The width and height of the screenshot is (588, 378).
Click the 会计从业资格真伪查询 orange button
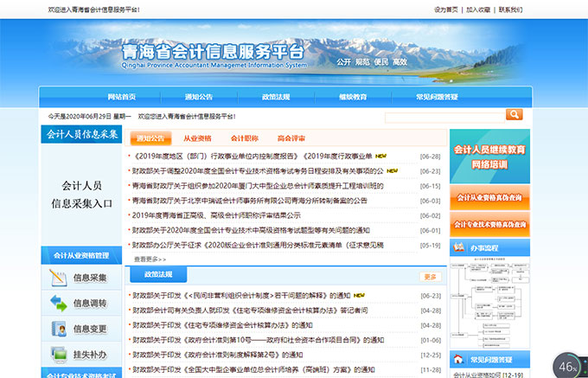pos(489,197)
